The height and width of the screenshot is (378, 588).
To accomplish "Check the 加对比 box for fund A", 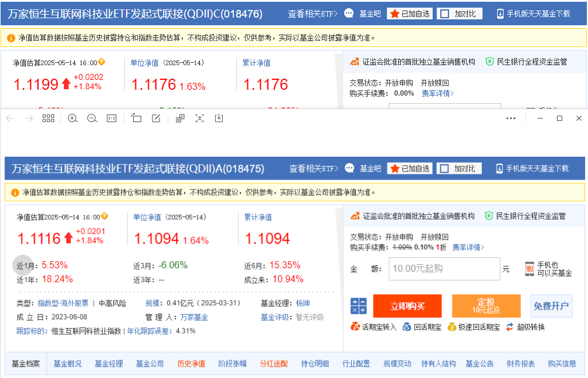I will pos(444,168).
